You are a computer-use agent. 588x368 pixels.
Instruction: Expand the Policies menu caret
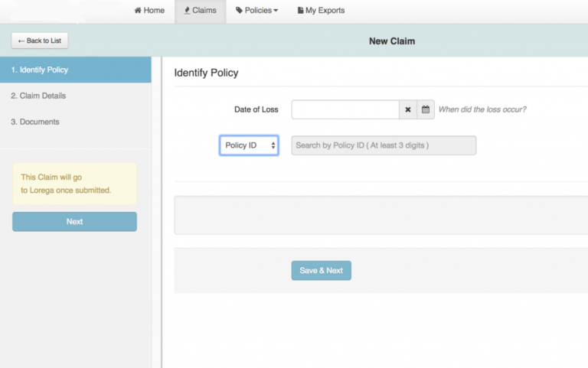(276, 11)
